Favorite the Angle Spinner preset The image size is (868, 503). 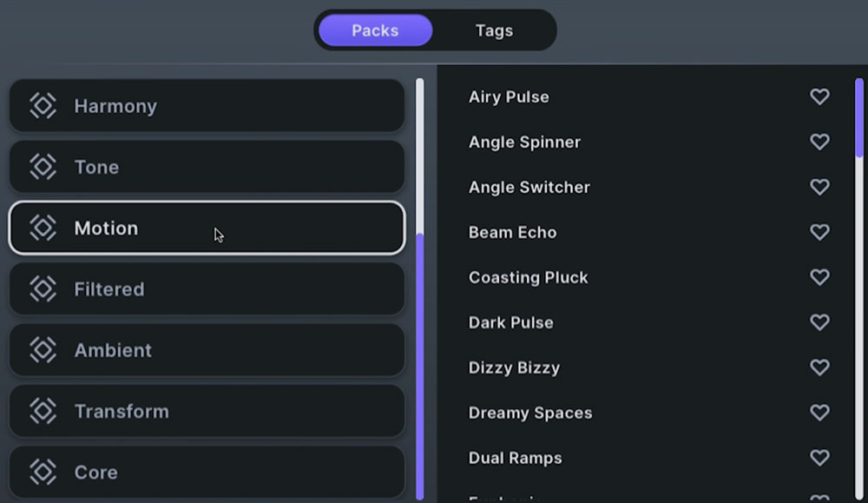[819, 142]
